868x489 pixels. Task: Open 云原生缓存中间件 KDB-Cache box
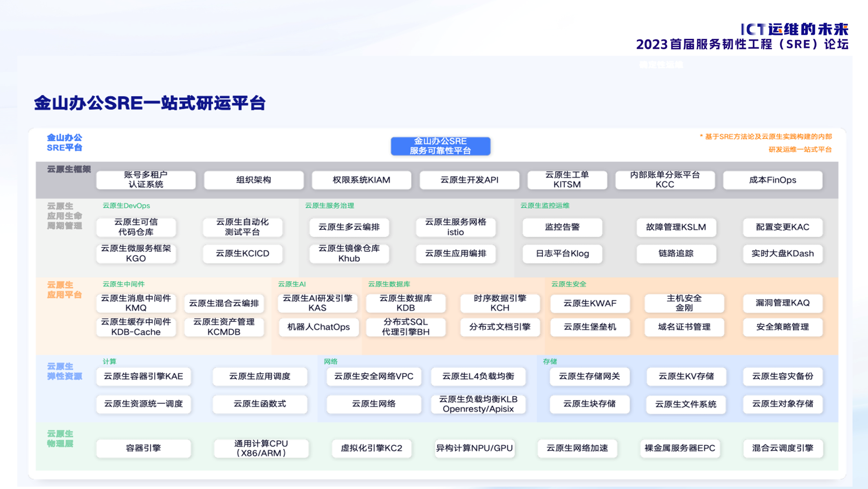[136, 327]
